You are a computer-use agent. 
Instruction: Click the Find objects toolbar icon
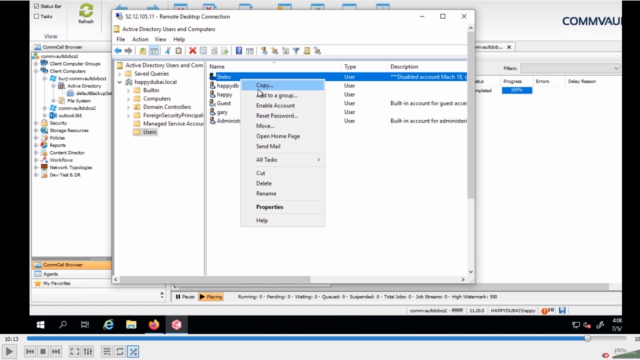(x=307, y=51)
